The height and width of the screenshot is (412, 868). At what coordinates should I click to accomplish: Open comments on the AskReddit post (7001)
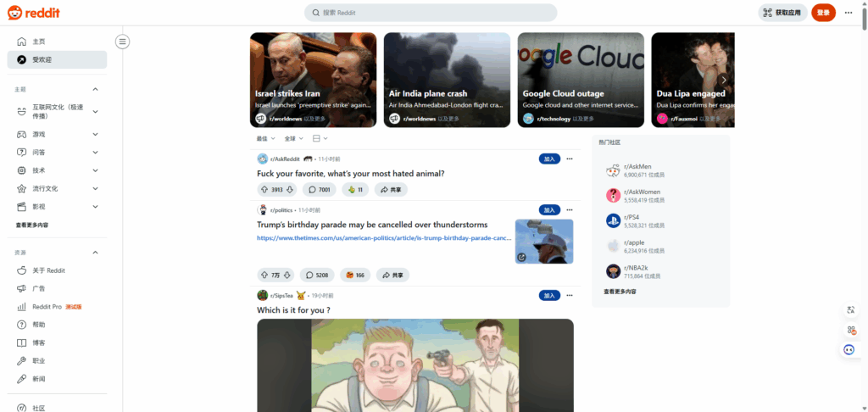(x=320, y=189)
